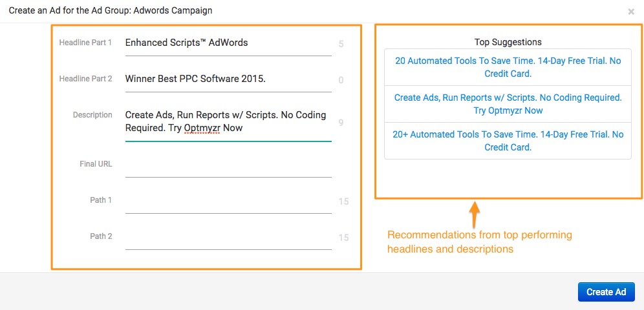Image resolution: width=644 pixels, height=310 pixels.
Task: Choose the '20 Automated Tools' suggestion
Action: click(508, 67)
